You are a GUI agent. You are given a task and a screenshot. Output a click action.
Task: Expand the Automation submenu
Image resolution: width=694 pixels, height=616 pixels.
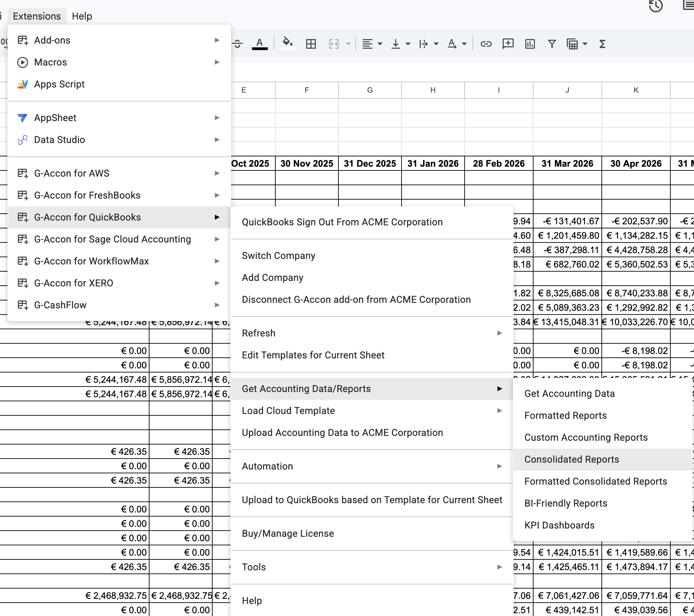tap(372, 466)
